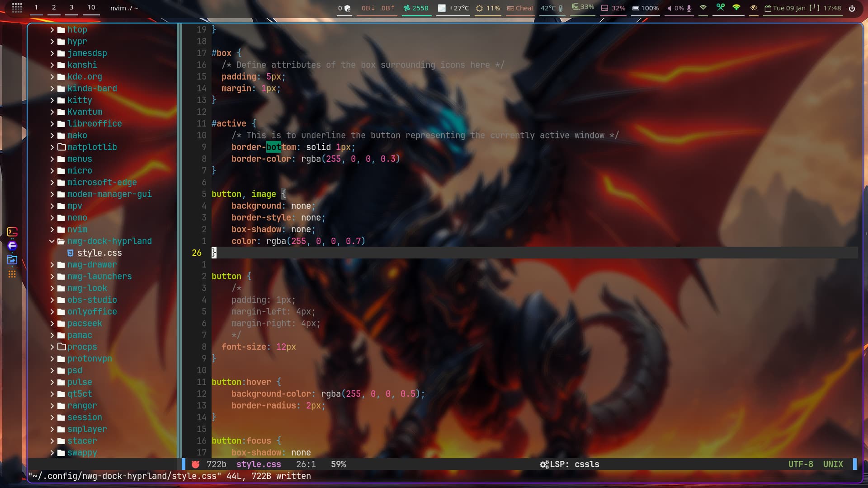Click the disk usage 32% module
Screen dimensions: 868x488
pos(613,8)
